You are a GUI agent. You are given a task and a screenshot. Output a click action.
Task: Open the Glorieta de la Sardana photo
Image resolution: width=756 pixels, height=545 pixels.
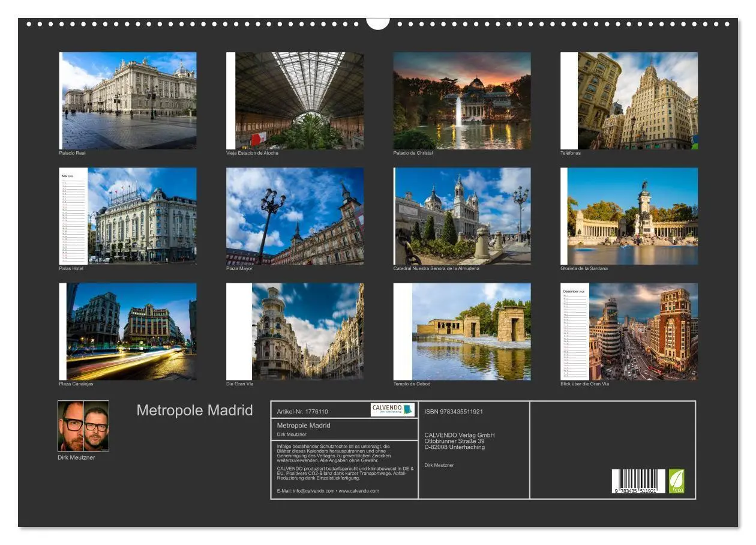pos(629,216)
